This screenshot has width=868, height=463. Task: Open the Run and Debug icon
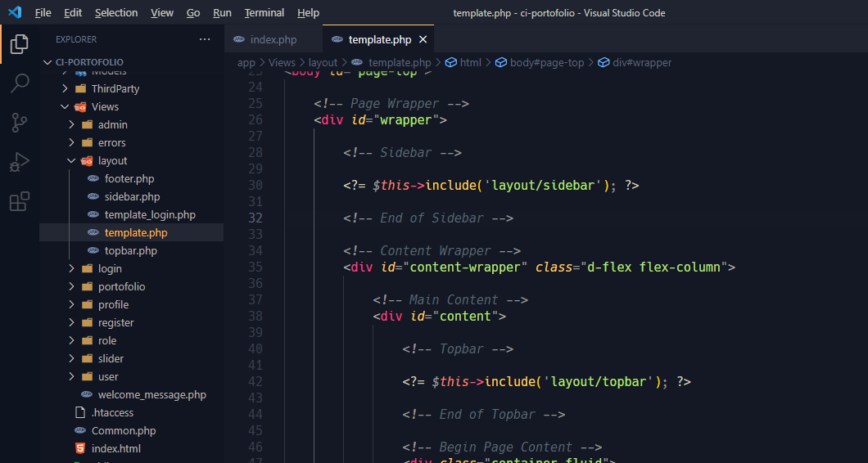(20, 162)
